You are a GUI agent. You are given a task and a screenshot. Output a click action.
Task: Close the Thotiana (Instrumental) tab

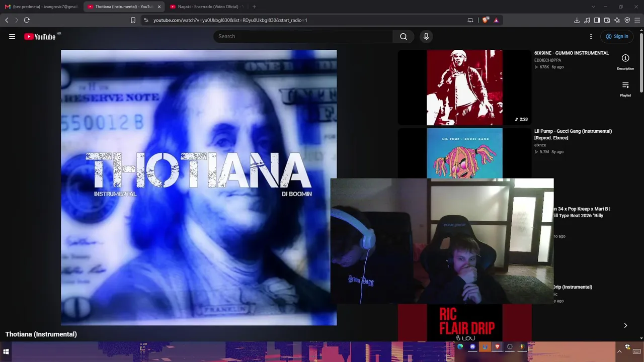coord(159,7)
